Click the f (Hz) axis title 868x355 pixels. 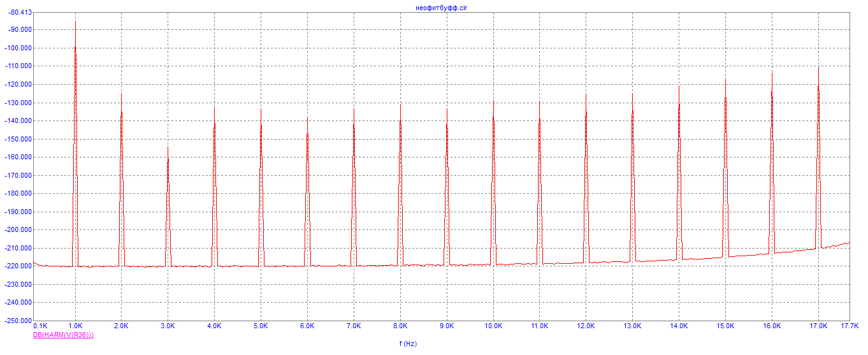tap(408, 344)
